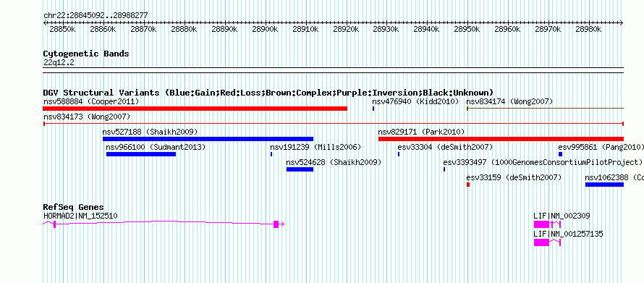Image resolution: width=644 pixels, height=283 pixels.
Task: Click the 28950k ruler position
Action: (467, 29)
